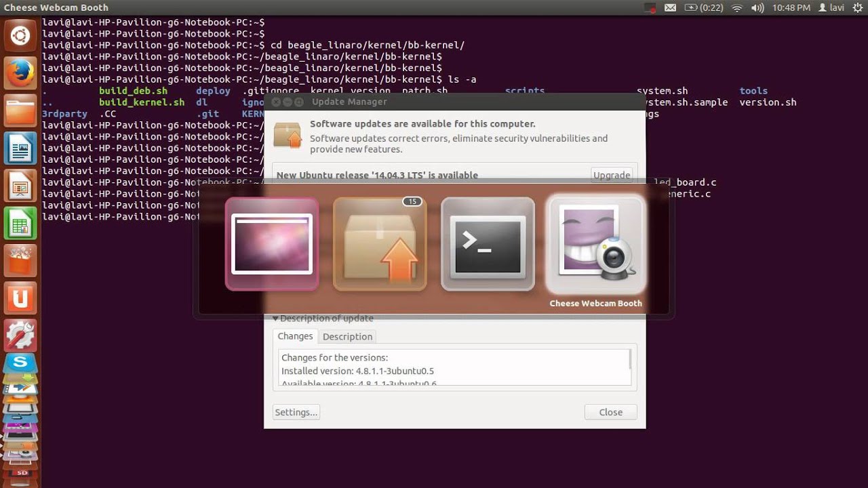Click build_deb.sh in terminal listing
Viewport: 868px width, 488px height.
(x=133, y=91)
